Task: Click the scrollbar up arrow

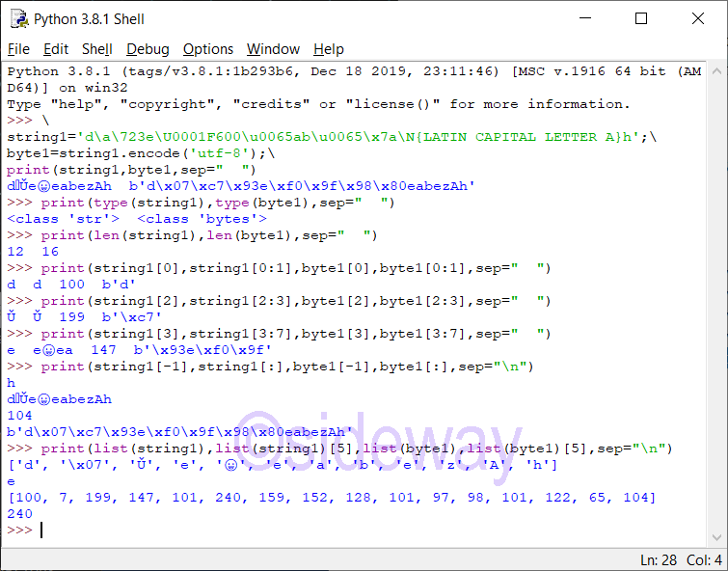Action: tap(716, 71)
